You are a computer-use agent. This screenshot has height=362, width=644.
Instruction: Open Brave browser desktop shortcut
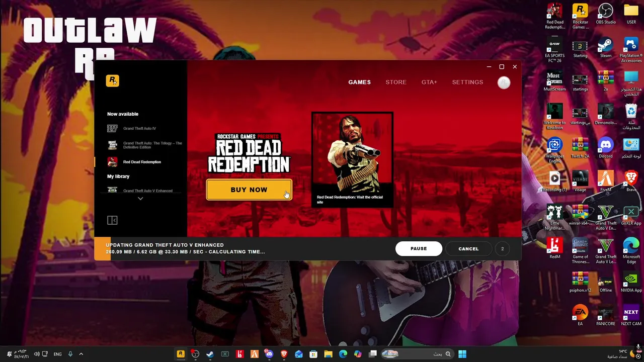click(631, 182)
